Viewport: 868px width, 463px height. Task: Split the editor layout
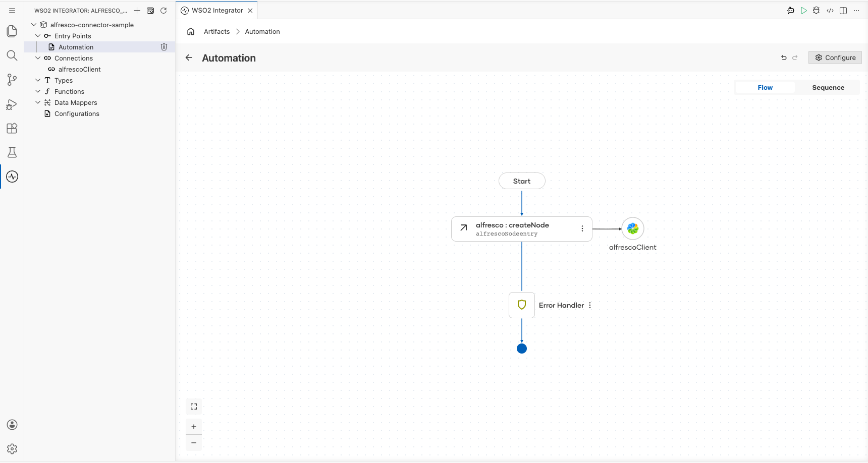click(x=843, y=10)
